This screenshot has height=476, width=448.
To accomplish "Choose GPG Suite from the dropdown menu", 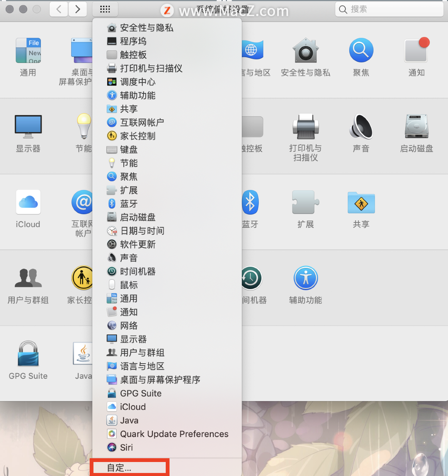I will coord(167,394).
